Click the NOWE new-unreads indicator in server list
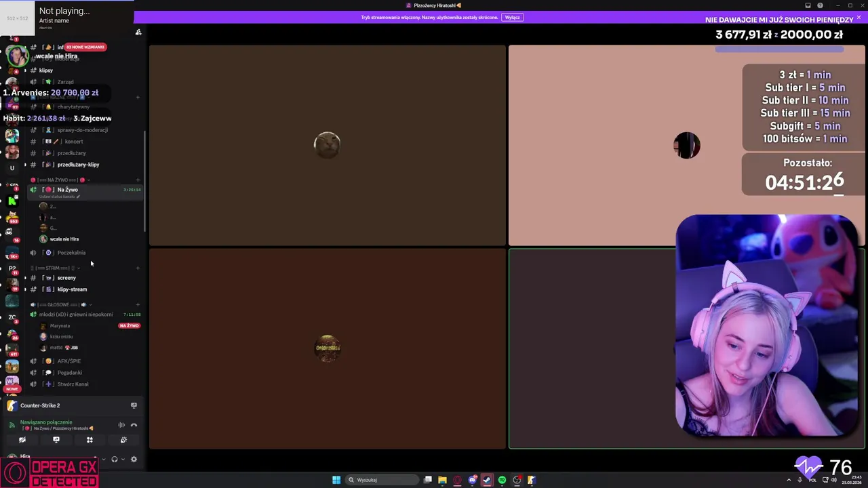The height and width of the screenshot is (488, 868). [12, 389]
